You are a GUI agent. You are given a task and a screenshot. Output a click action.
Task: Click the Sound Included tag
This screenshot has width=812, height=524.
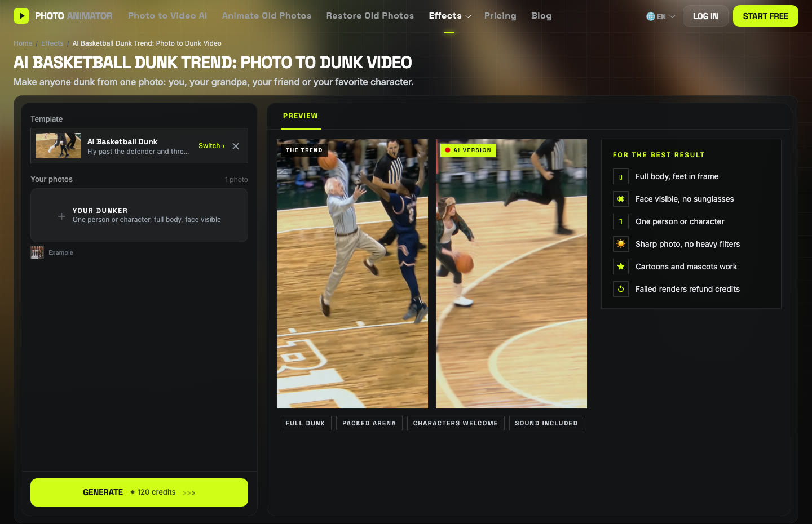546,423
